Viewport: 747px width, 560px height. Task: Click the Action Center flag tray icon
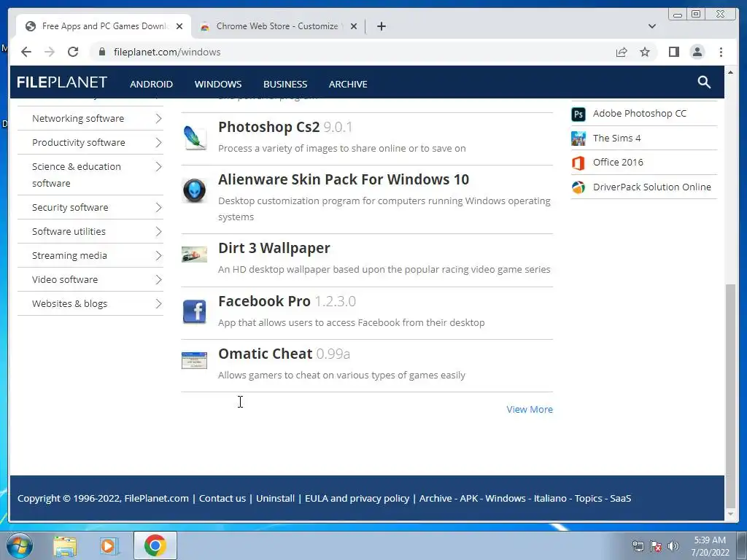point(656,546)
